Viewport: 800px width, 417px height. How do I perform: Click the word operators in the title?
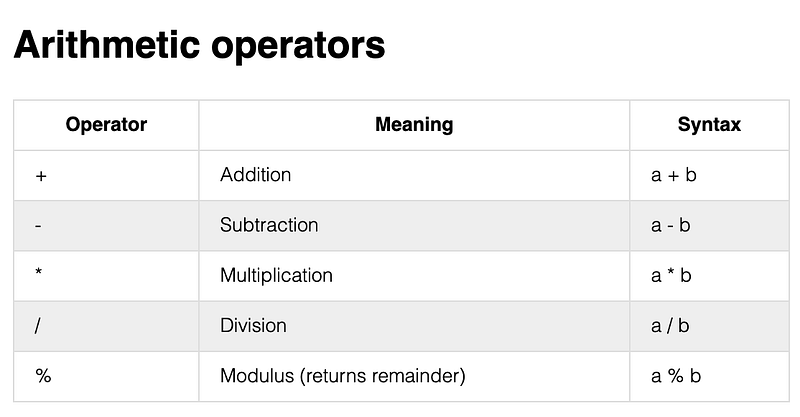[x=298, y=47]
